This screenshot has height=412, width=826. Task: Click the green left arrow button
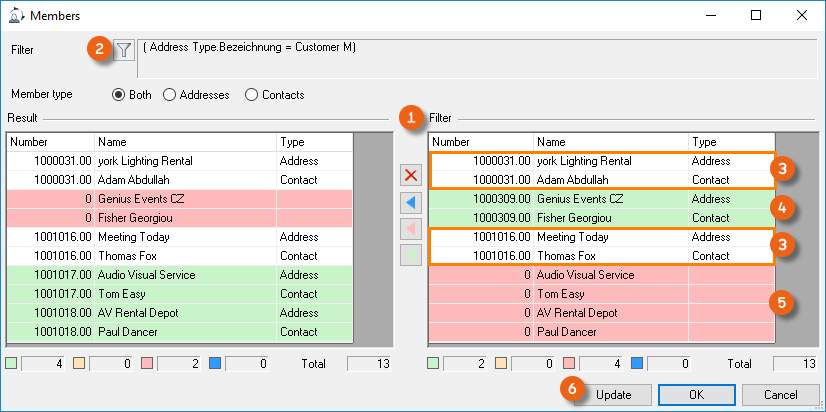coord(410,257)
